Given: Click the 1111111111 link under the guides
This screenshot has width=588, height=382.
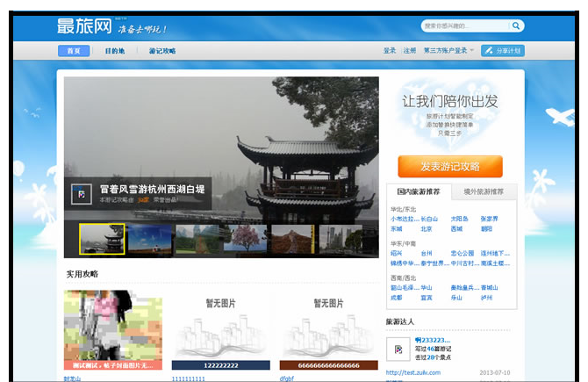Looking at the screenshot, I should [x=189, y=378].
